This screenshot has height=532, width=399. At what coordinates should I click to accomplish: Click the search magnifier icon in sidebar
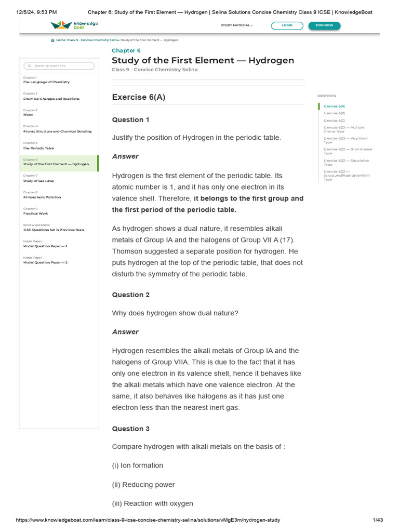coord(29,66)
